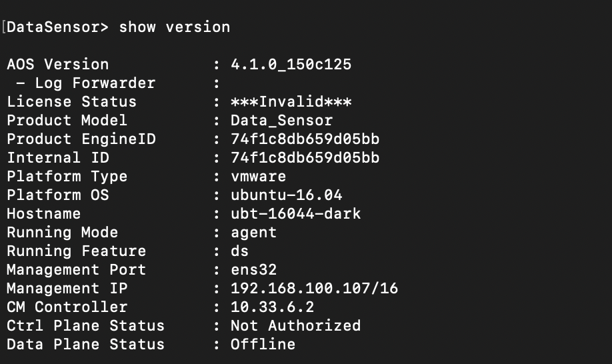Click the 'Ctrl Plane Status' field label
Viewport: 612px width, 364px height.
pos(85,326)
